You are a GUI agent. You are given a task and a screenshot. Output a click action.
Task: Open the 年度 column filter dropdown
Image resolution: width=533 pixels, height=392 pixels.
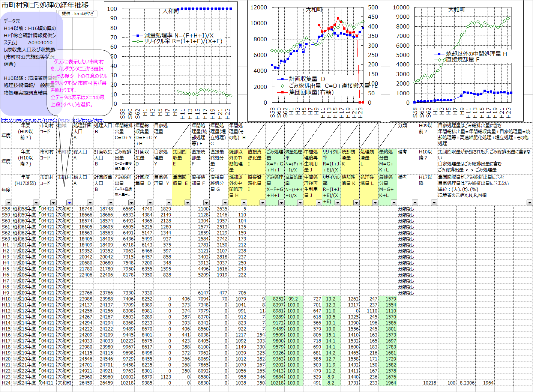[x=8, y=203]
